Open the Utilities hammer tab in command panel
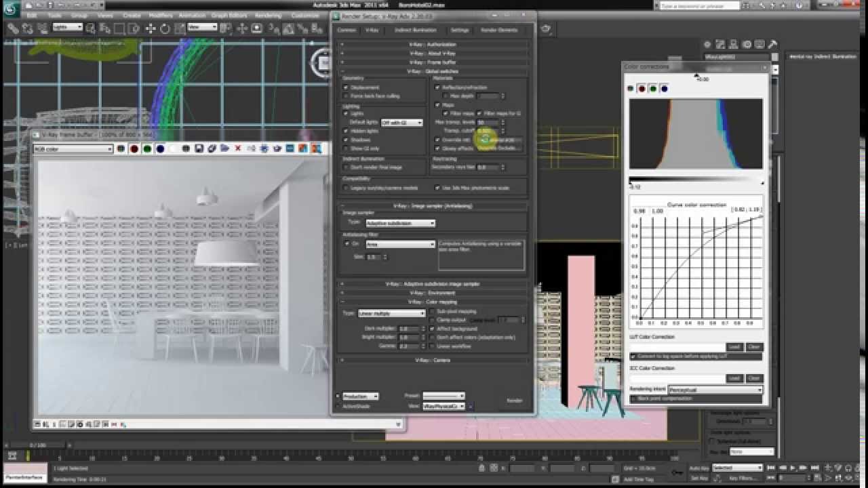 point(772,45)
